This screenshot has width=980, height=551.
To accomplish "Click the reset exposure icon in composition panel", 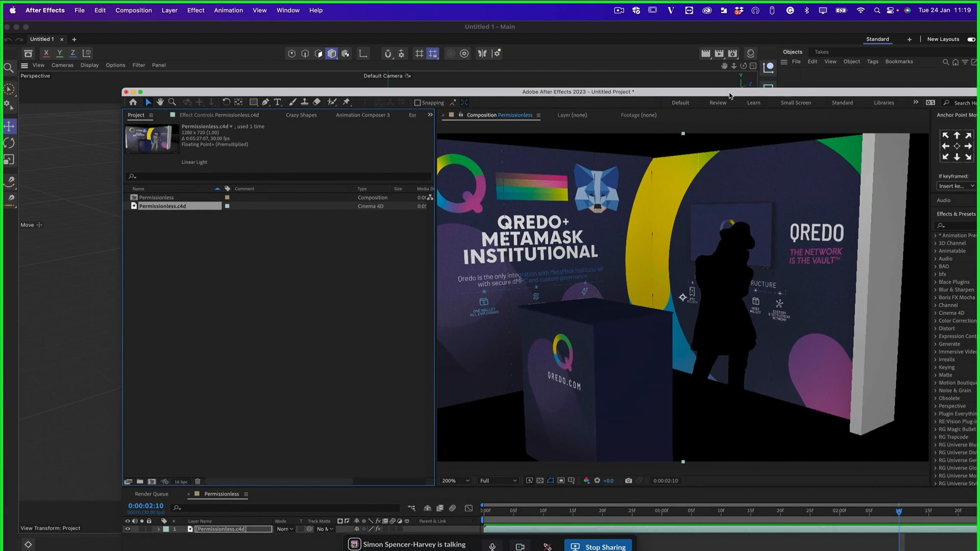I will [597, 481].
